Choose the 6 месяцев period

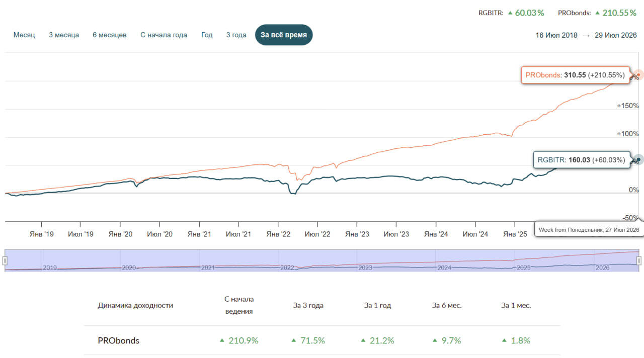coord(110,35)
